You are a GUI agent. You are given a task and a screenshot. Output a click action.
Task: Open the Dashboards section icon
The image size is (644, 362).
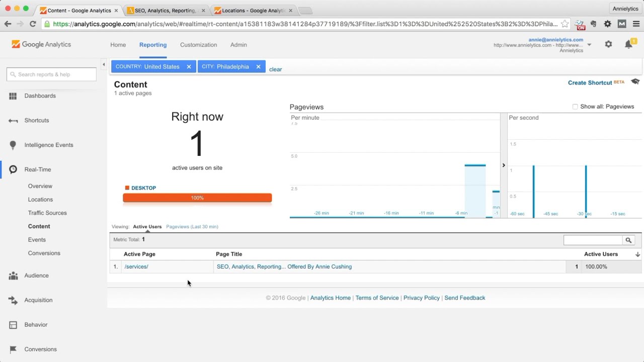(x=13, y=96)
